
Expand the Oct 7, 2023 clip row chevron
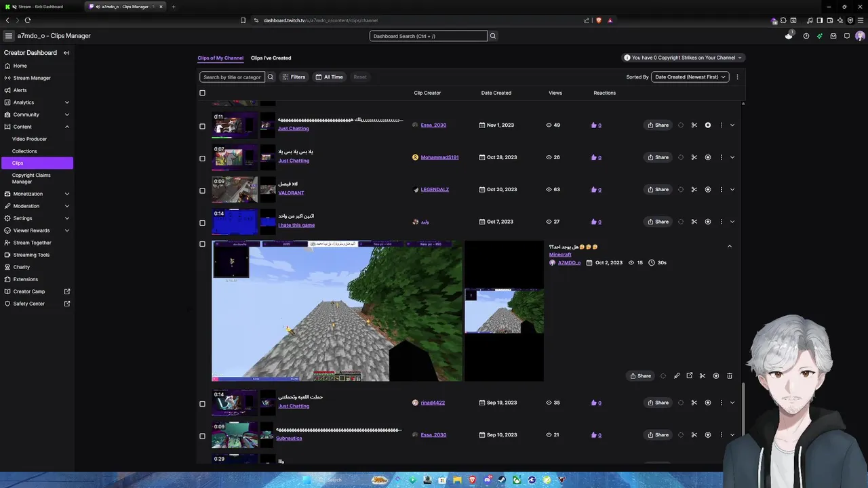pyautogui.click(x=732, y=222)
